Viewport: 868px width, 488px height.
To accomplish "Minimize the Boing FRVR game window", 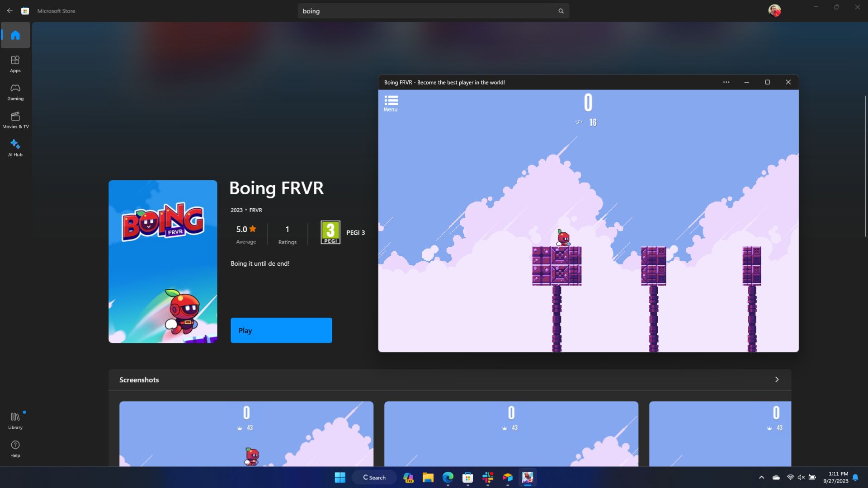I will pos(746,82).
